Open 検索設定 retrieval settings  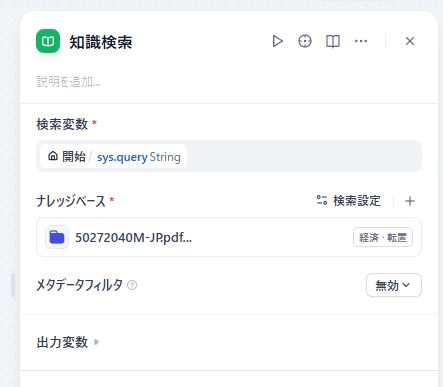click(348, 201)
